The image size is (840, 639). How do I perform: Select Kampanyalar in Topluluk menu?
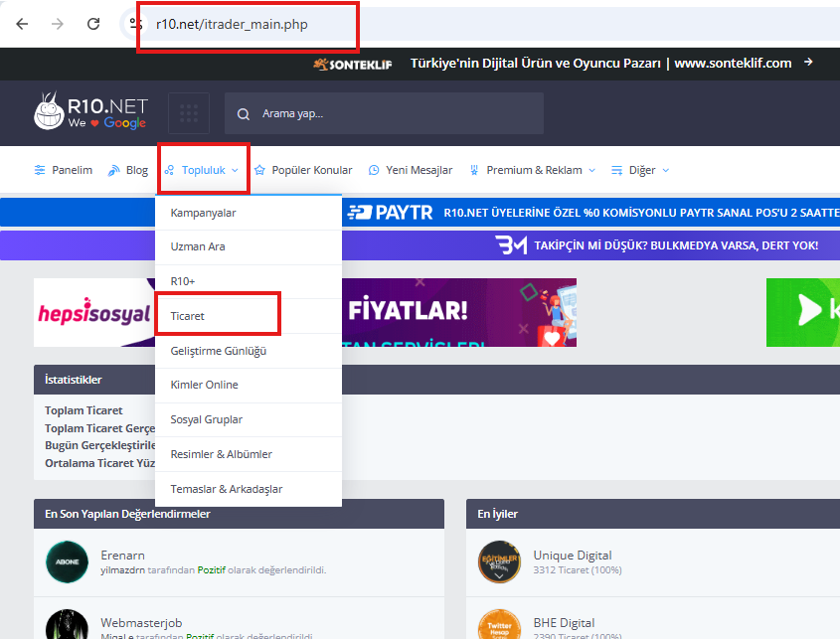(x=249, y=214)
